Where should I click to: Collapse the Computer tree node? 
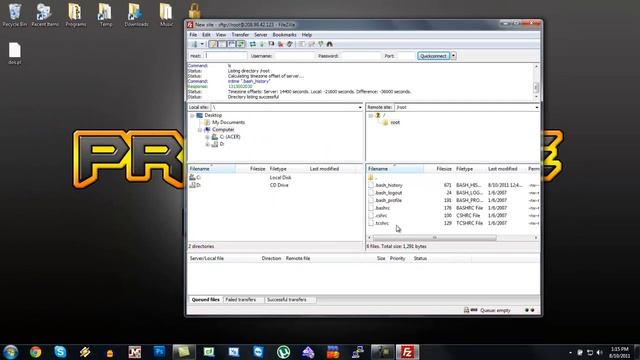200,130
